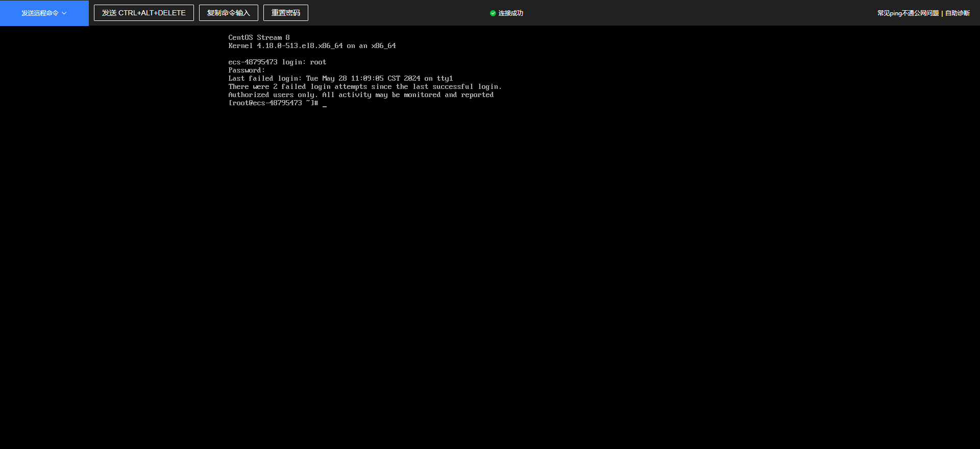980x449 pixels.
Task: Open the 常见ping不通公网问题 link
Action: 908,13
